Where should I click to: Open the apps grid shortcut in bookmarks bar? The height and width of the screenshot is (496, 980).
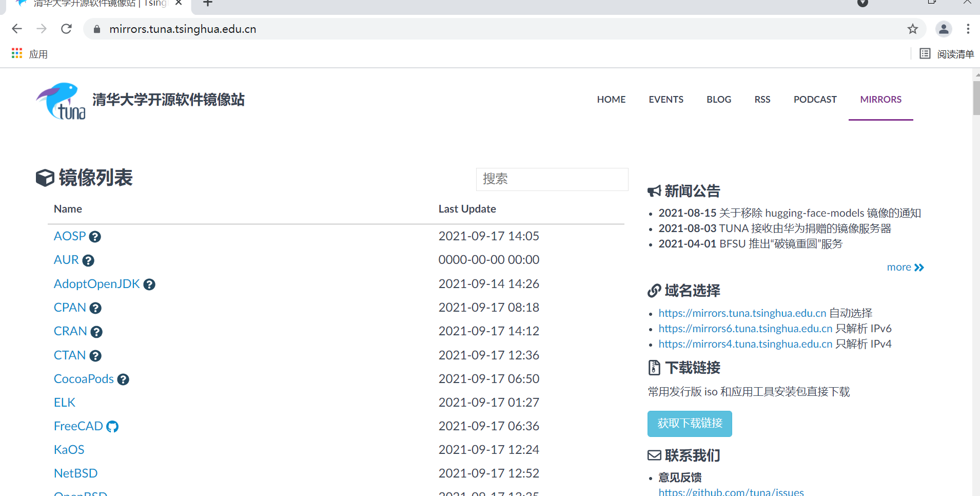pos(17,53)
